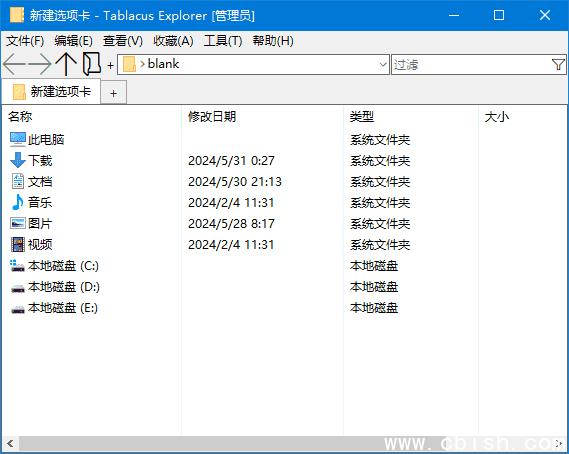Click the blank path in address bar
This screenshot has height=454, width=569.
(x=163, y=64)
